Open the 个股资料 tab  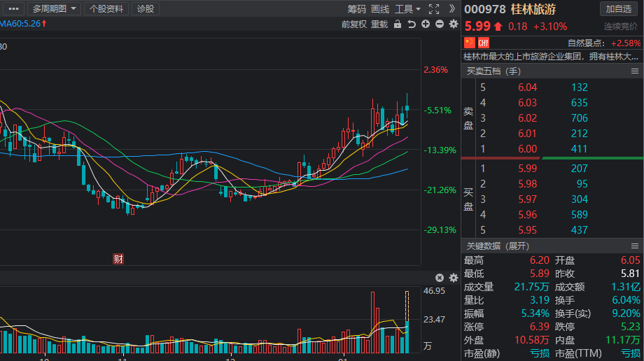[106, 9]
